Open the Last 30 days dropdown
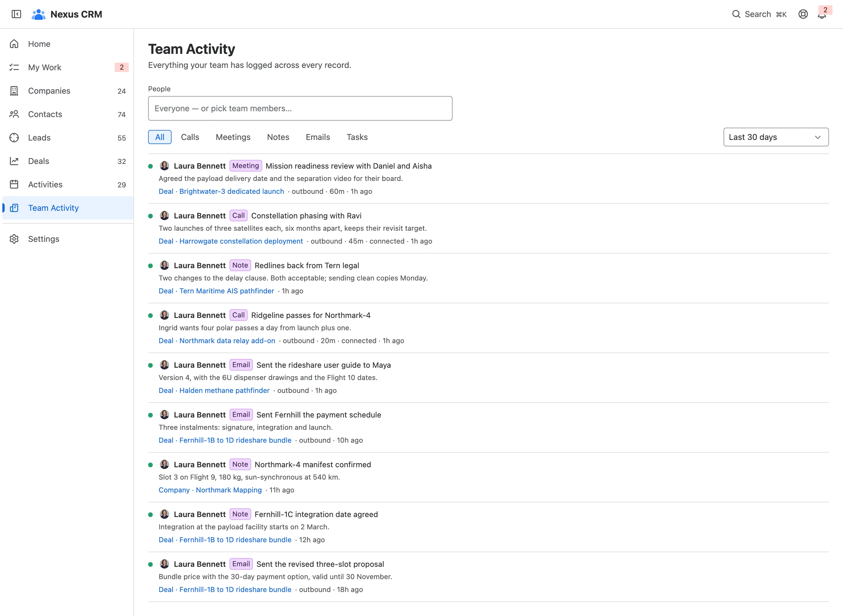This screenshot has height=616, width=843. coord(776,137)
